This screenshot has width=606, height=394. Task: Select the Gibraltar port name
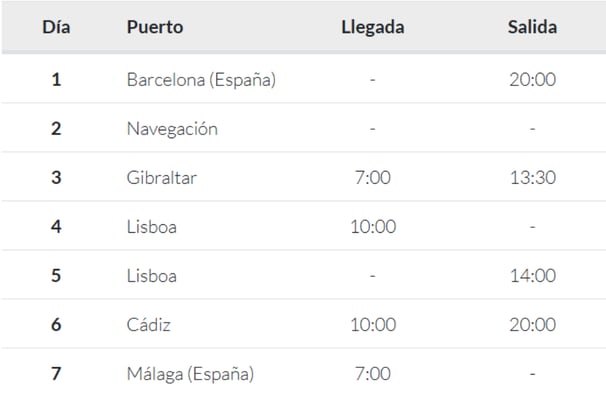pos(162,178)
